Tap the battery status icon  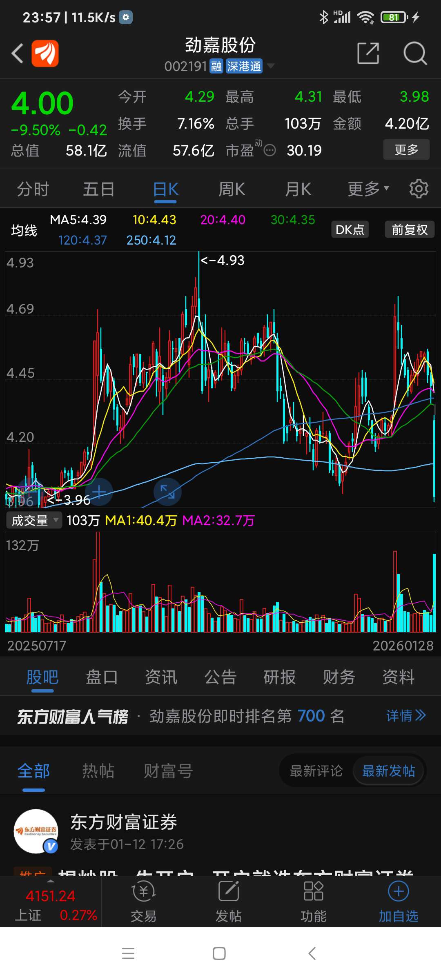click(x=394, y=17)
